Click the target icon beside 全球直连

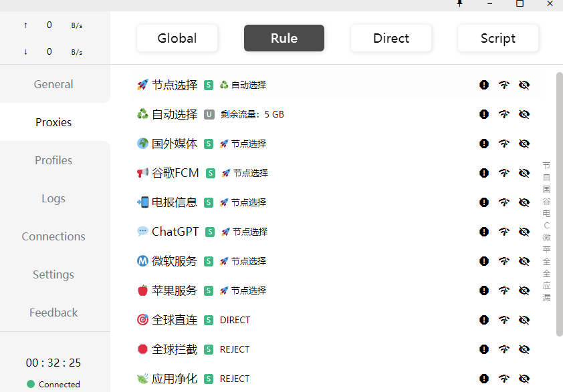coord(142,320)
